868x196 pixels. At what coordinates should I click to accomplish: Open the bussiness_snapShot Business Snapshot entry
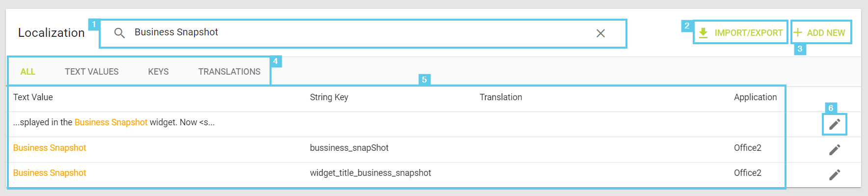pos(50,148)
